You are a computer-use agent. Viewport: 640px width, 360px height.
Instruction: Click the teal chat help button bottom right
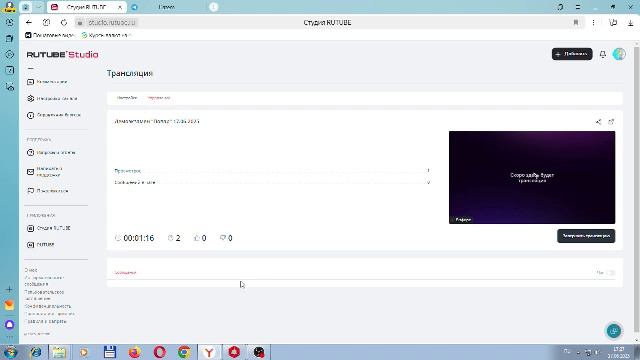click(x=614, y=331)
